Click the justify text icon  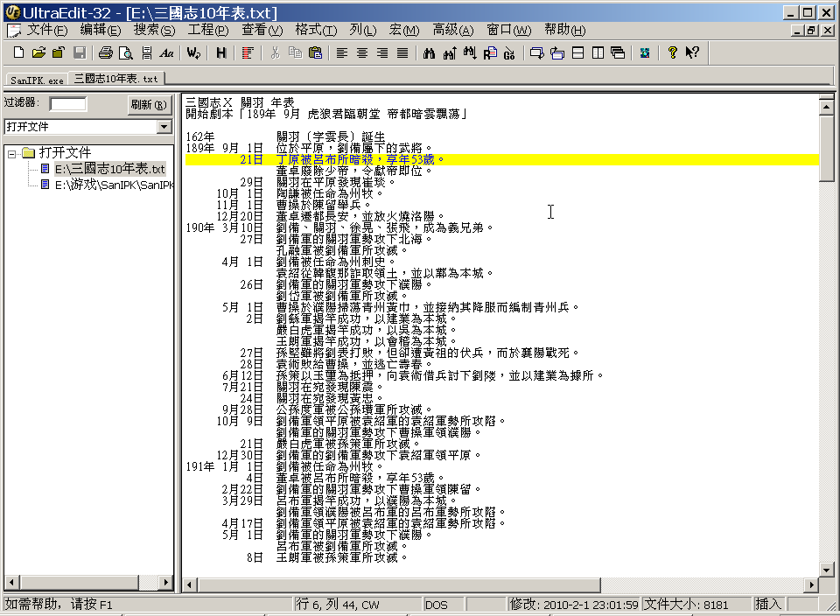point(402,52)
